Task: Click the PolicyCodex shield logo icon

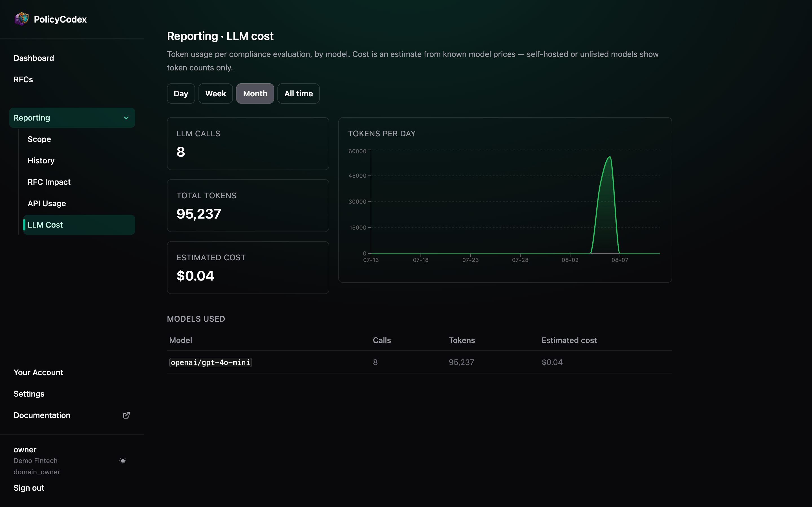Action: (21, 19)
